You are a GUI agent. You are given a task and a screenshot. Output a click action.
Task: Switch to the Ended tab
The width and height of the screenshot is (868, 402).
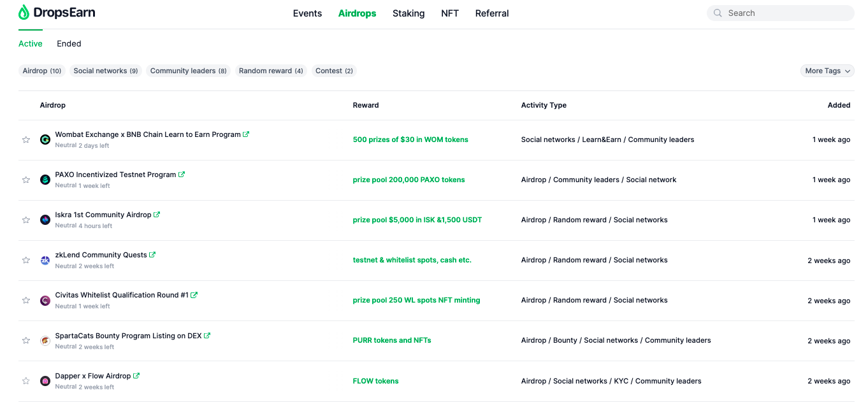(69, 44)
